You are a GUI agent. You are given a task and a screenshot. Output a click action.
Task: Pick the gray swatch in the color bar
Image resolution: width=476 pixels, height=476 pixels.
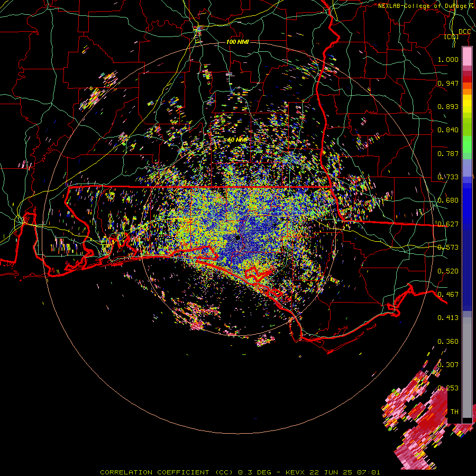[467, 368]
